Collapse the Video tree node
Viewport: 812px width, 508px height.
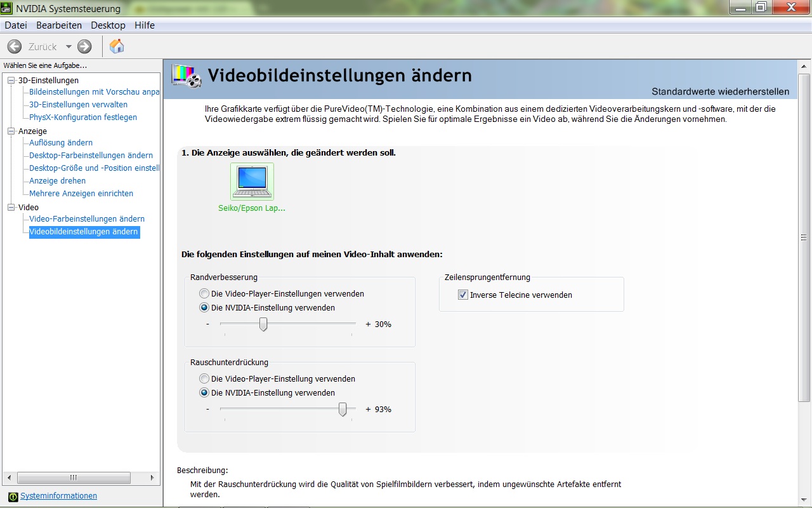click(11, 207)
